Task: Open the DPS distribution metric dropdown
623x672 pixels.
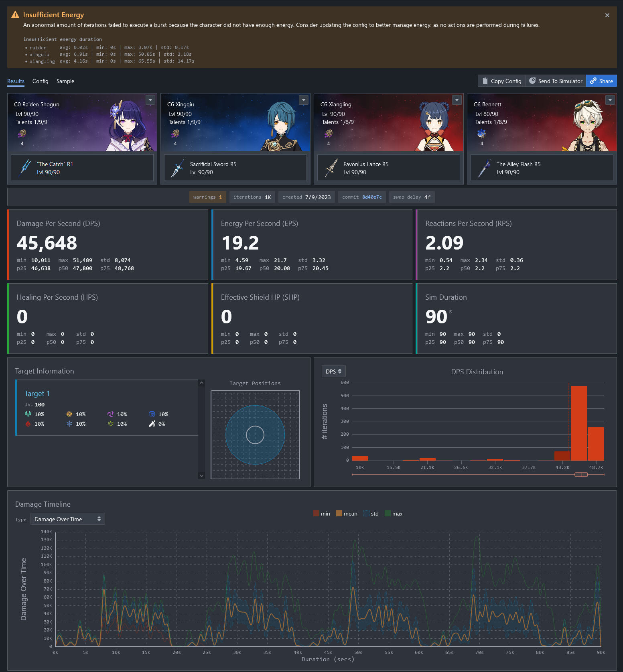Action: click(333, 372)
